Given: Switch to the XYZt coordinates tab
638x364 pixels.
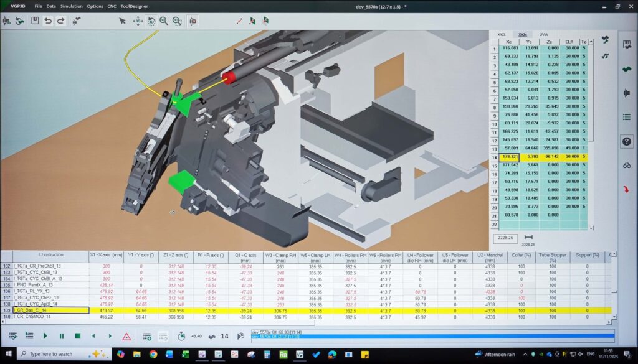Looking at the screenshot, I should pyautogui.click(x=502, y=34).
